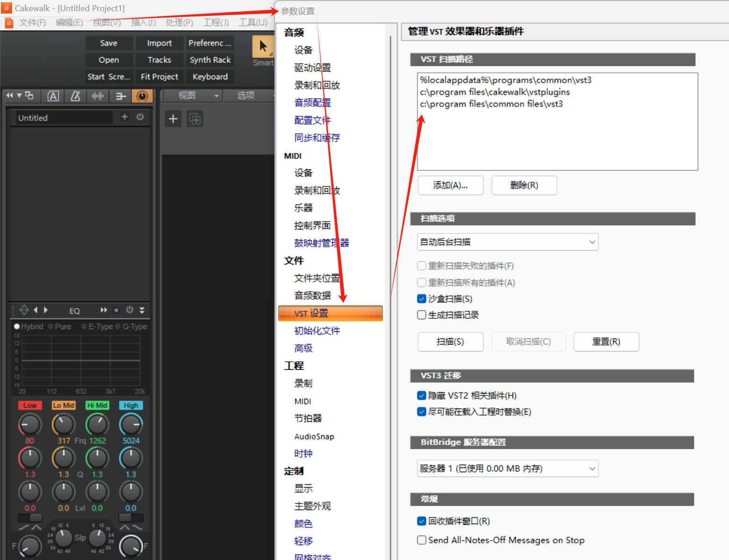Viewport: 729px width, 560px height.
Task: Click the EQ double-right arrows icon
Action: [104, 310]
